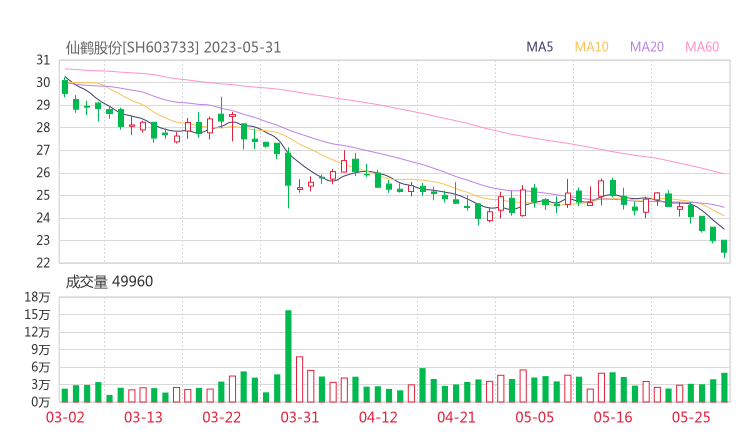Click the price axis label 22
The image size is (740, 440).
[x=43, y=262]
